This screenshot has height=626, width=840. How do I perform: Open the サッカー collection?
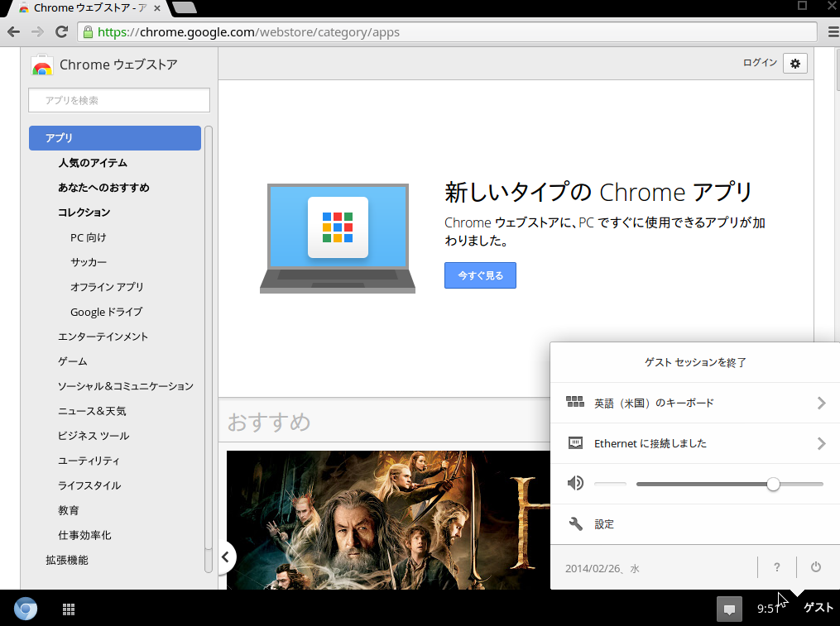89,262
